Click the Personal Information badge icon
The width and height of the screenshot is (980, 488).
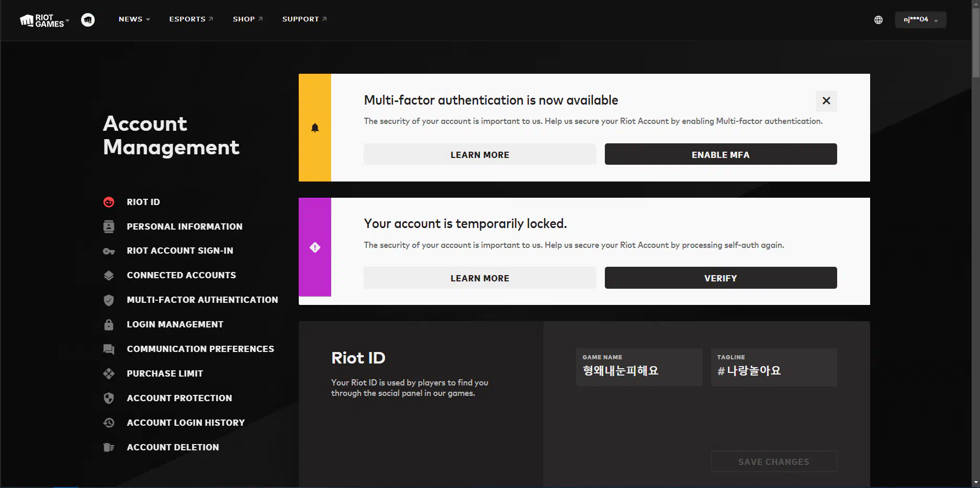[109, 226]
